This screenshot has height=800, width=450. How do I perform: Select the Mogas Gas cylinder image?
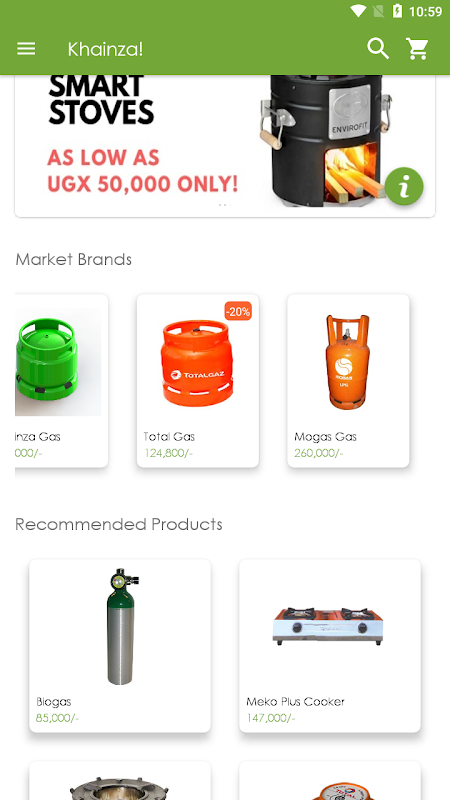click(x=348, y=361)
